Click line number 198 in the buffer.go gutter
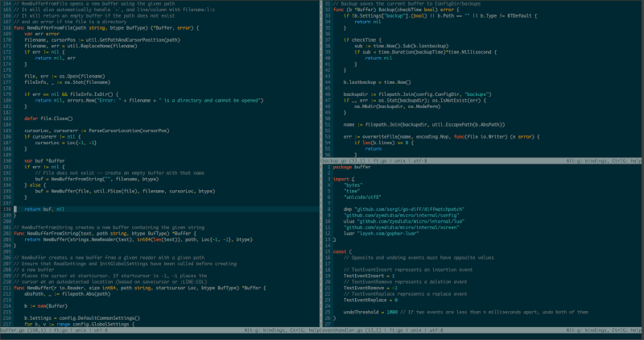 [7, 209]
